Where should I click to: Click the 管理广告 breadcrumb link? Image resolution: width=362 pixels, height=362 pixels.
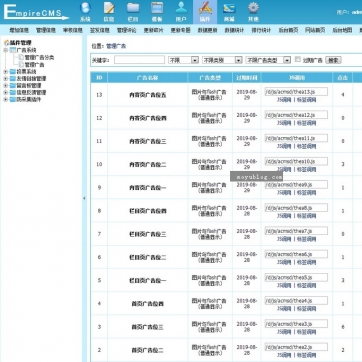(x=116, y=46)
